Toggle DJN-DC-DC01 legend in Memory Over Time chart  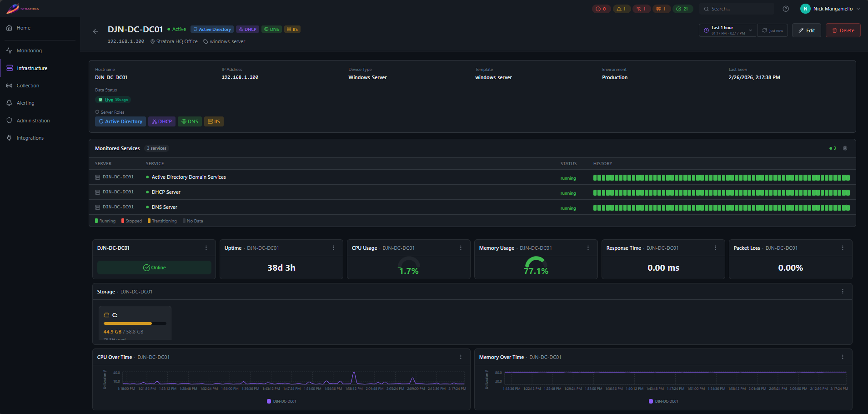663,401
